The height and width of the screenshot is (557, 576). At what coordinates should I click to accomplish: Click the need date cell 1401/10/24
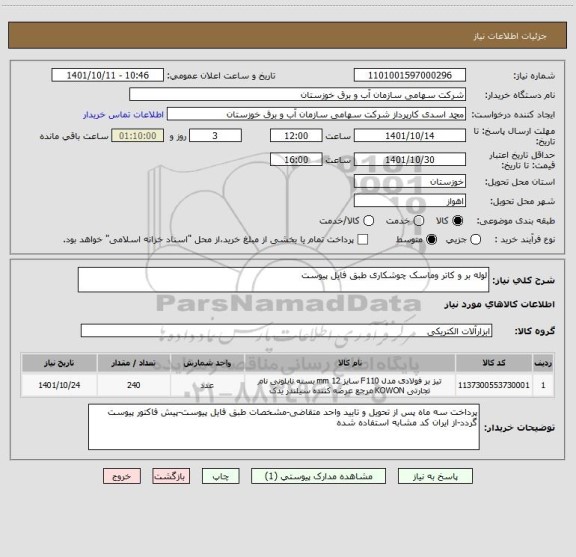click(59, 385)
